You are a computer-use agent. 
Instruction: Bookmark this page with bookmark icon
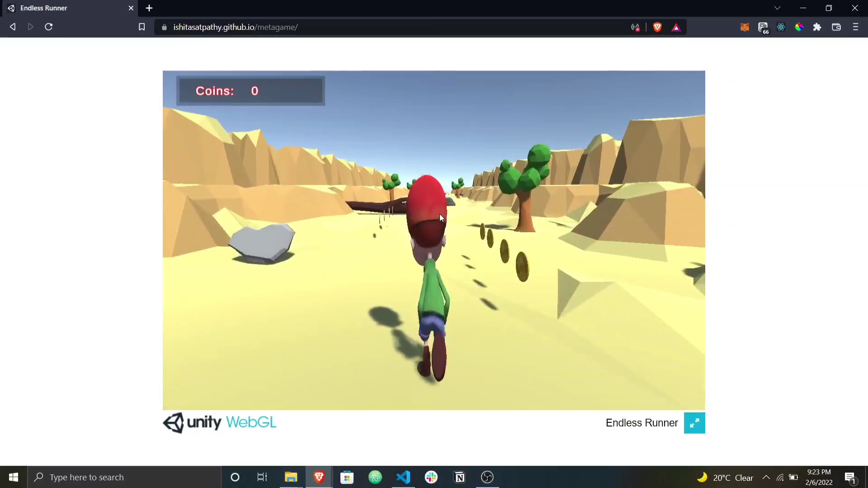coord(142,27)
